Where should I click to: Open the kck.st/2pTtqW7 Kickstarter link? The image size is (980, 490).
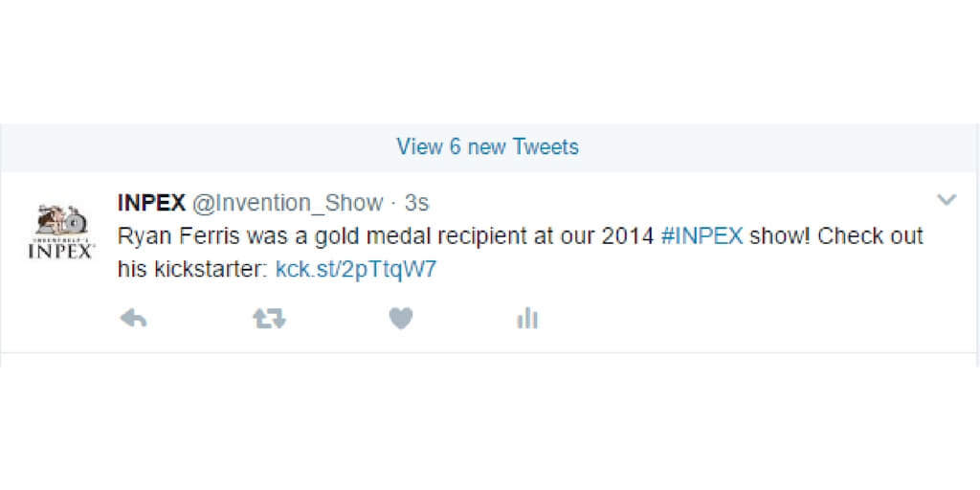[356, 269]
